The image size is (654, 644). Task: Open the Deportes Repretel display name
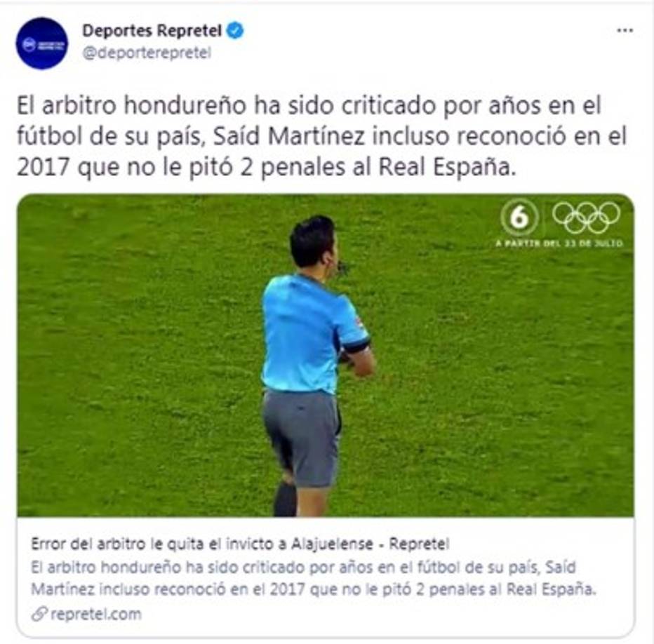pyautogui.click(x=152, y=30)
